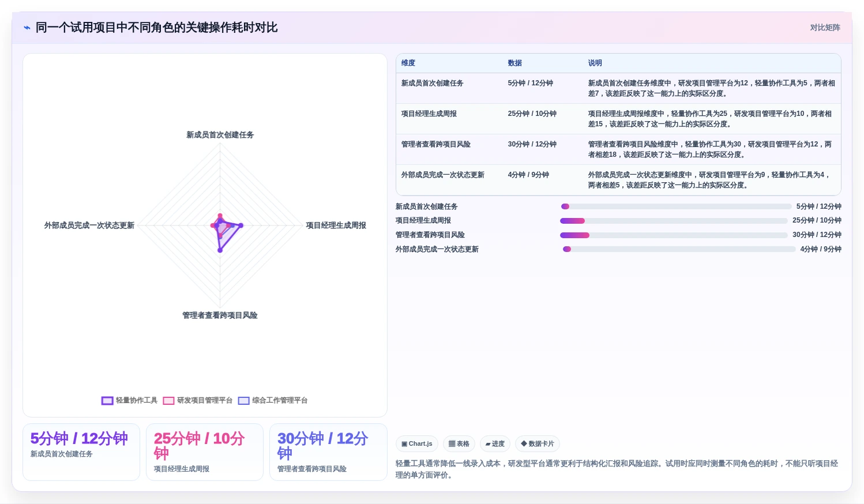The width and height of the screenshot is (864, 504).
Task: Toggle the 研发项目管理平台 legend swatch
Action: (x=168, y=400)
